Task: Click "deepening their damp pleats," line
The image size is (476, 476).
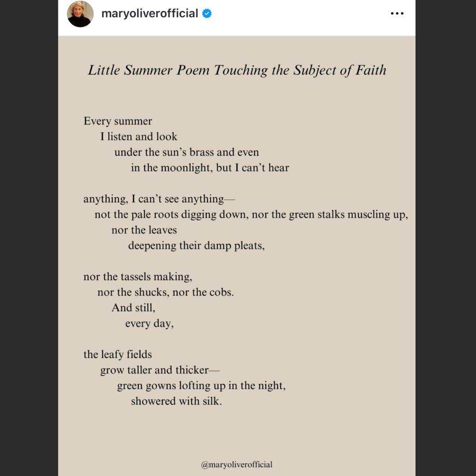Action: [196, 245]
